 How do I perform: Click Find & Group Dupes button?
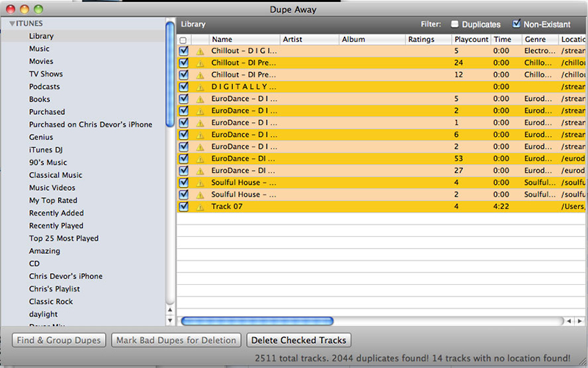tap(59, 340)
